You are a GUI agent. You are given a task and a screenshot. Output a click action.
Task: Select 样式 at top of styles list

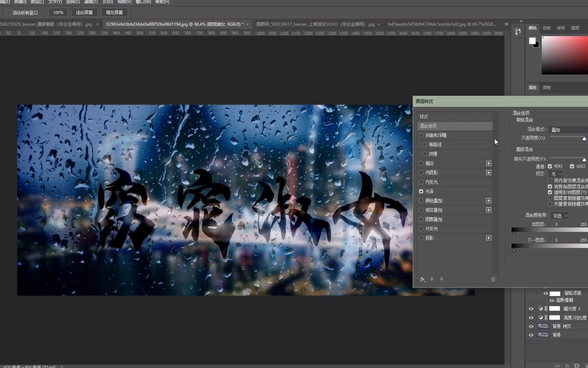click(455, 117)
